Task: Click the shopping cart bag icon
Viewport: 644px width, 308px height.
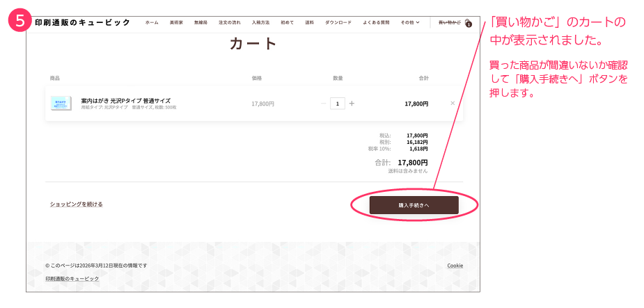Action: click(x=468, y=23)
